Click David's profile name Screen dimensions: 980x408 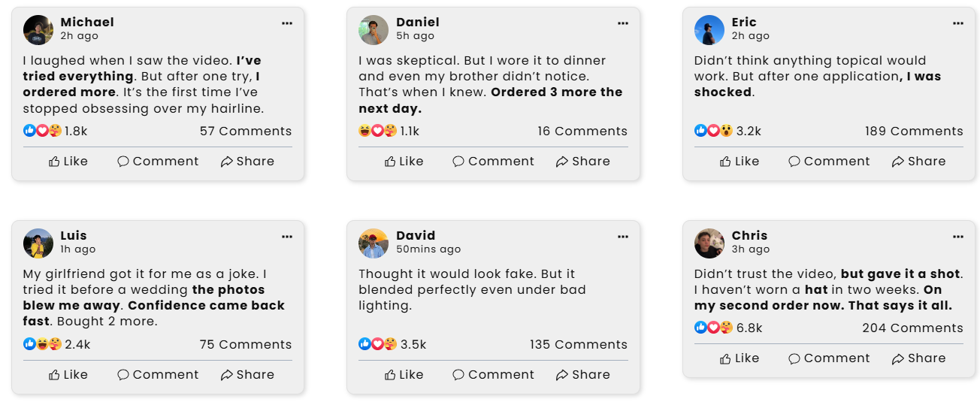coord(416,236)
